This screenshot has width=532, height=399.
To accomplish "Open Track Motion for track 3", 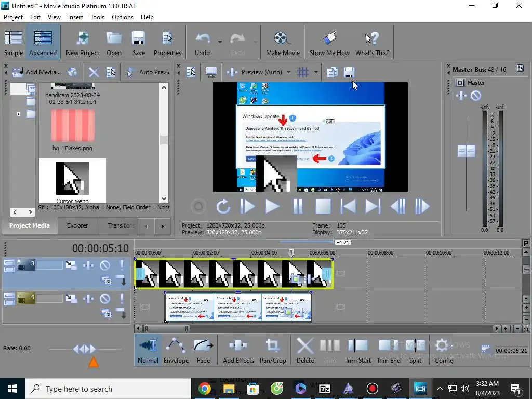I will pos(71,265).
